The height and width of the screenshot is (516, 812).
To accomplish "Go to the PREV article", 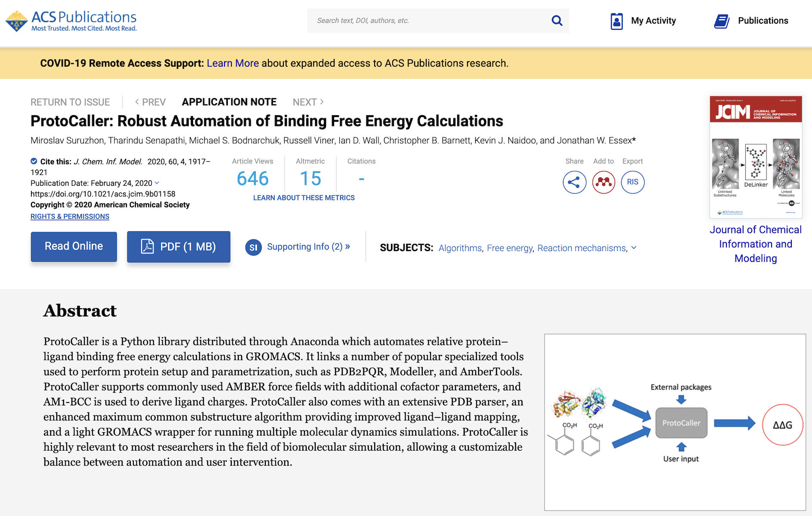I will [150, 102].
